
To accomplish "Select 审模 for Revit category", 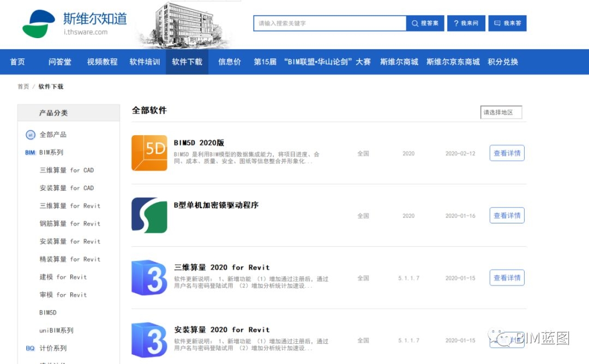I will (x=63, y=295).
